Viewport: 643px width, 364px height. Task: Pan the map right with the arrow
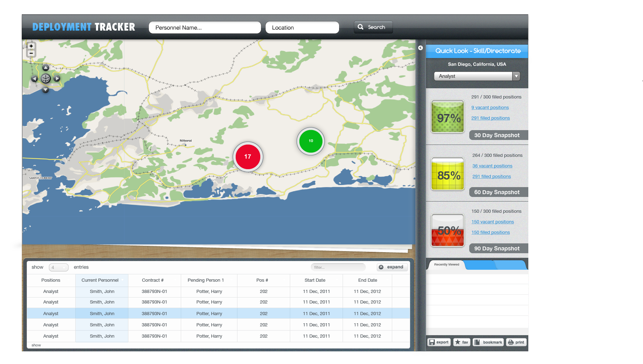point(57,78)
